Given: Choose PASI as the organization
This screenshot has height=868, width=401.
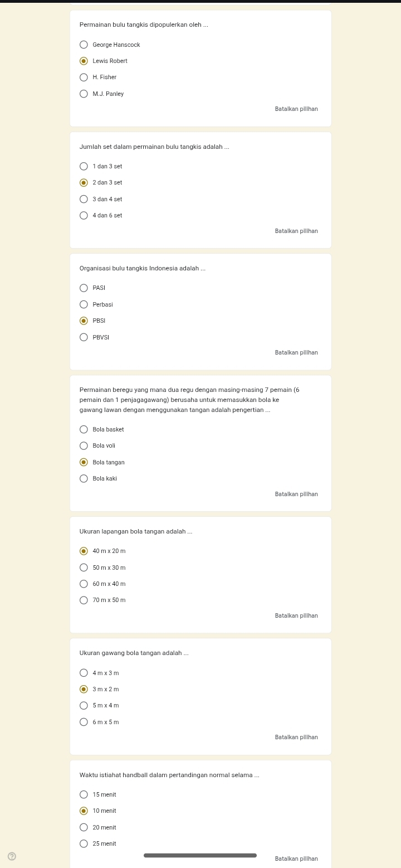Looking at the screenshot, I should (84, 288).
